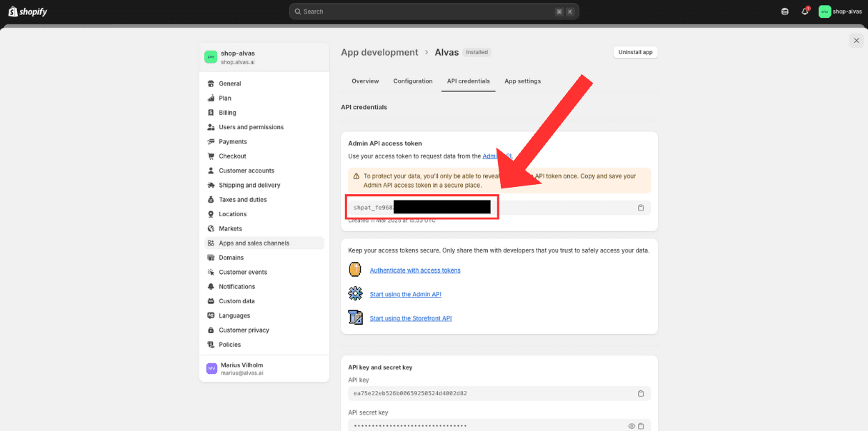Click the marius@alvas.ai email text
The width and height of the screenshot is (868, 431).
click(x=241, y=373)
